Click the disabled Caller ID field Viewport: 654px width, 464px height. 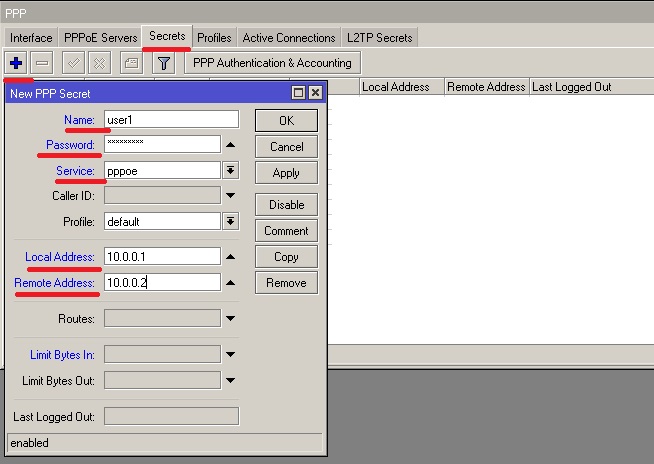[x=162, y=195]
